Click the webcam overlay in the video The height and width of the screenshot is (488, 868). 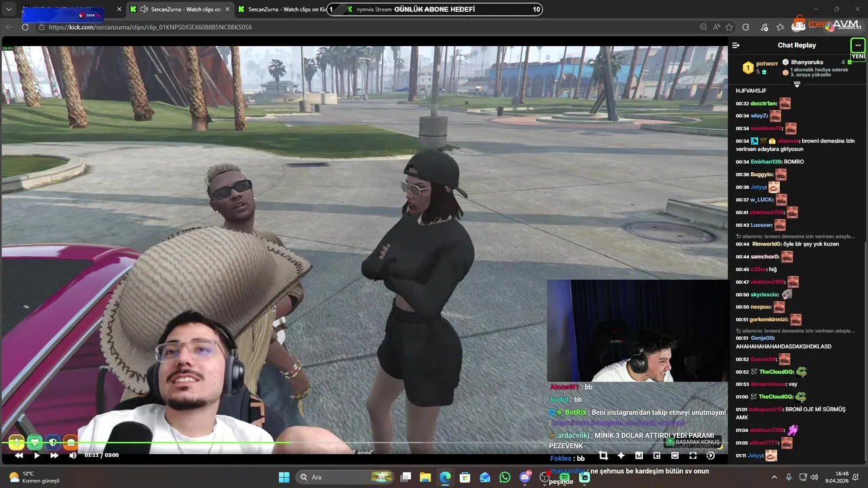coord(637,331)
